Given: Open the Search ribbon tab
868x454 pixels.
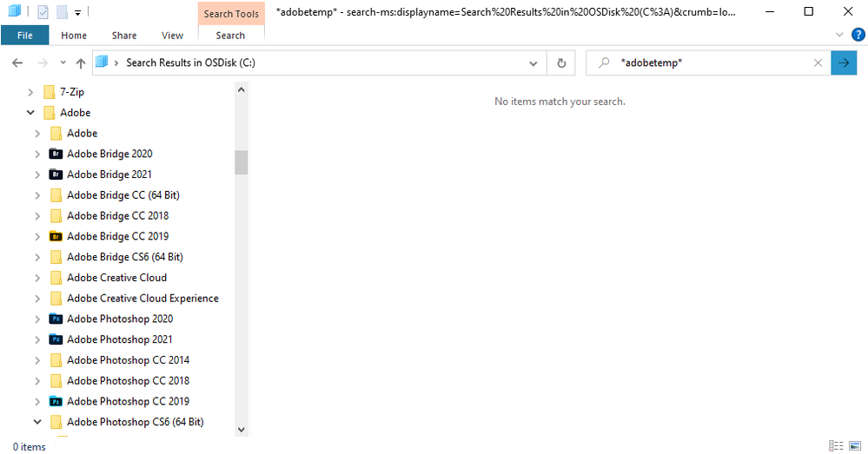Looking at the screenshot, I should click(230, 36).
